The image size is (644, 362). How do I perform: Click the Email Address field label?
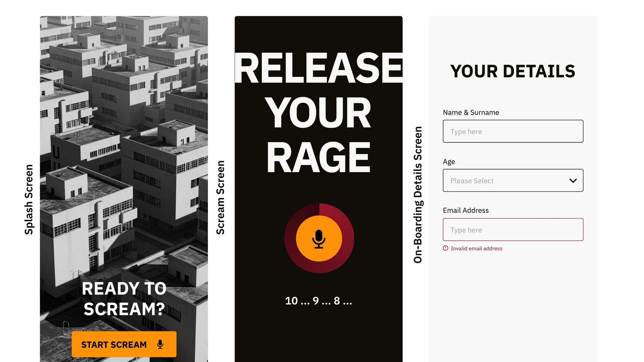[x=466, y=211]
